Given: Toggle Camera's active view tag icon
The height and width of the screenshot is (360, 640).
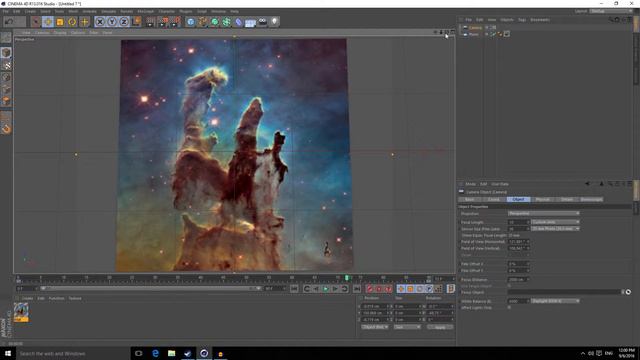Looking at the screenshot, I should 493,28.
